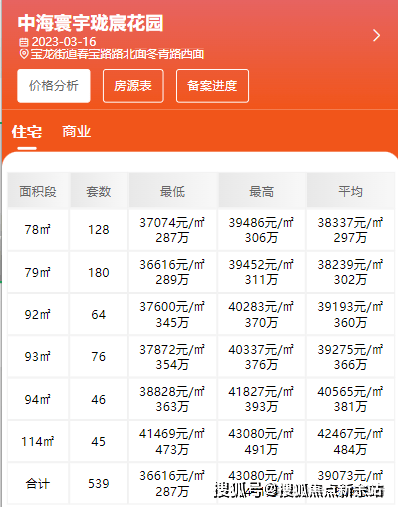This screenshot has width=398, height=507.
Task: Click lowest price cell 38828元/㎡ 363万
Action: pyautogui.click(x=172, y=399)
